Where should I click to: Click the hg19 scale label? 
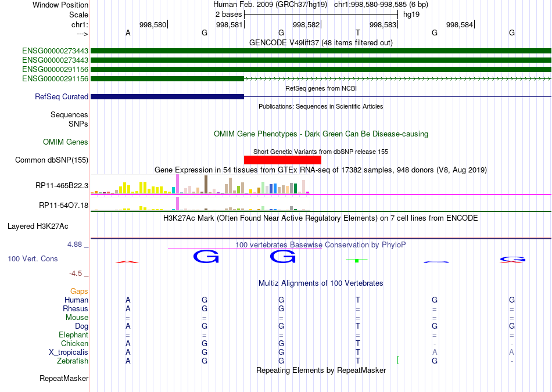coord(411,15)
